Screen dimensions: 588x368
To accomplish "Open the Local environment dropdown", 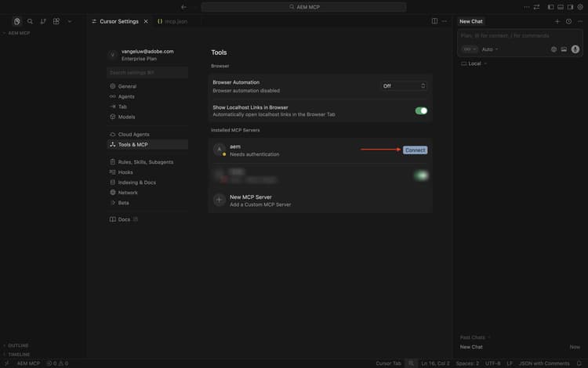I will pos(474,63).
